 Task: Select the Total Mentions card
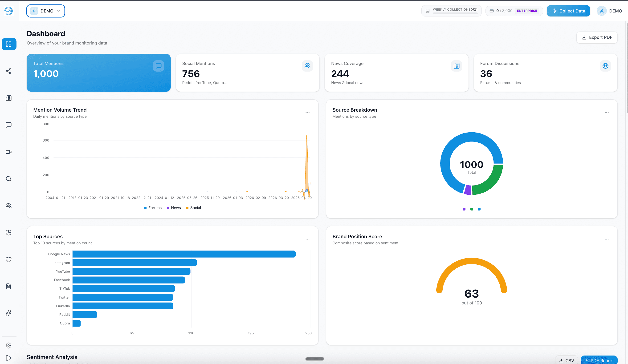point(99,73)
